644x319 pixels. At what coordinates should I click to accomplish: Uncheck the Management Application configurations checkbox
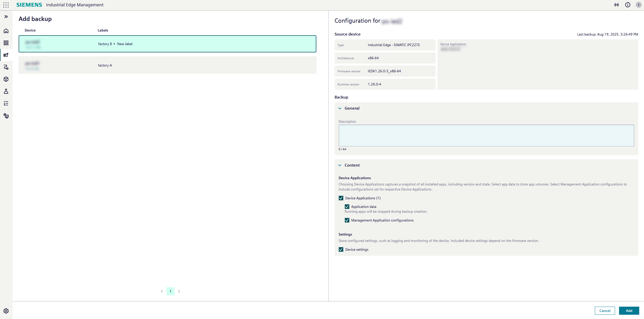347,220
